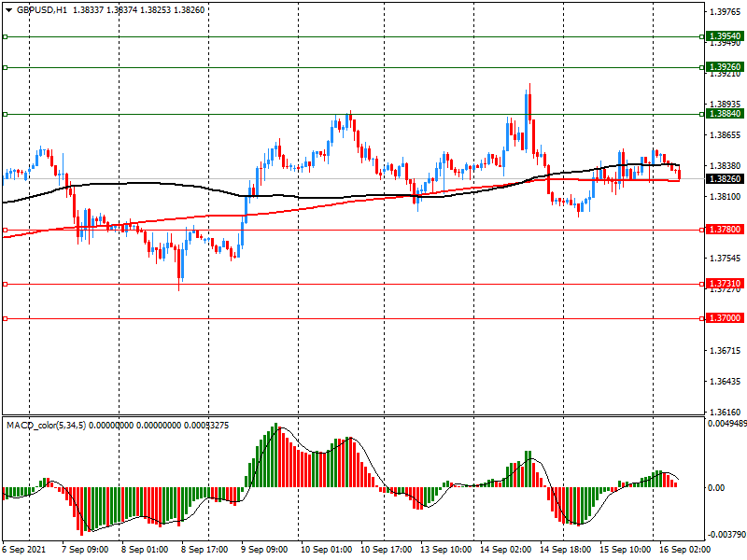This screenshot has width=747, height=560.
Task: Click the 1.36715 price scale value
Action: pyautogui.click(x=726, y=351)
